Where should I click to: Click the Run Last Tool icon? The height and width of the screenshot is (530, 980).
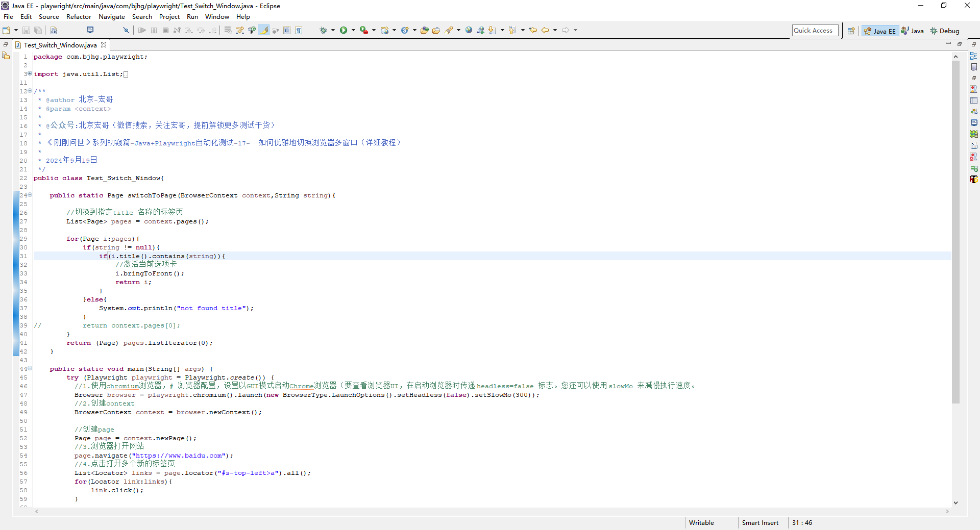point(364,30)
